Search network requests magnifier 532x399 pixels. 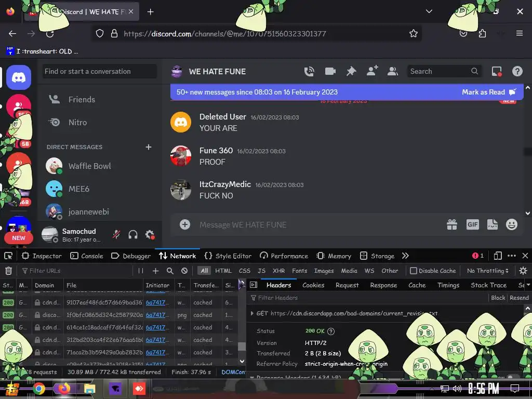click(x=170, y=270)
